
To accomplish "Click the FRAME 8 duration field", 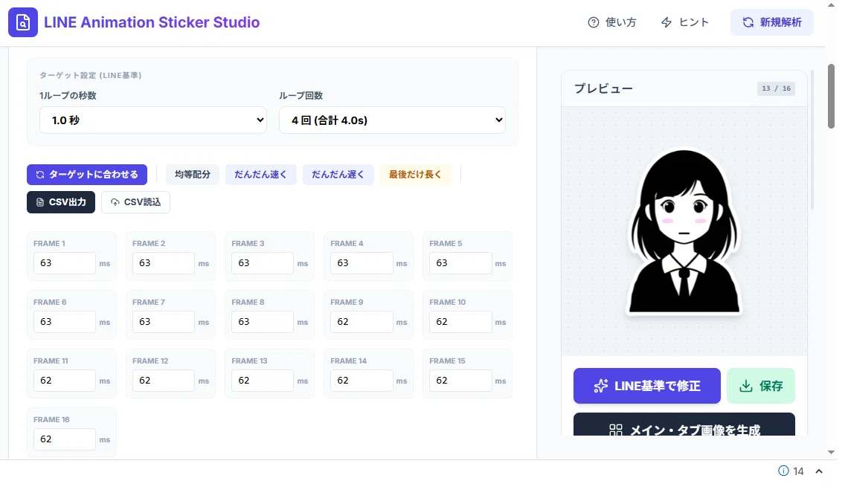I will pyautogui.click(x=263, y=322).
